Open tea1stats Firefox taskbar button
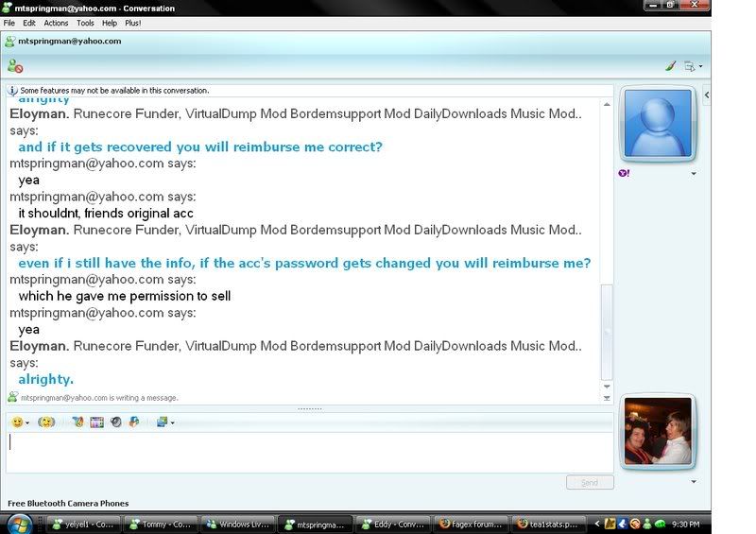756x534 pixels. (x=548, y=524)
